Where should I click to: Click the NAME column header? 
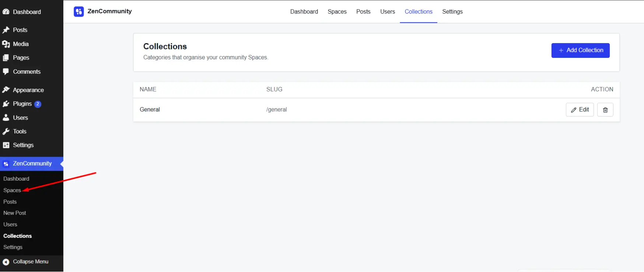click(148, 89)
